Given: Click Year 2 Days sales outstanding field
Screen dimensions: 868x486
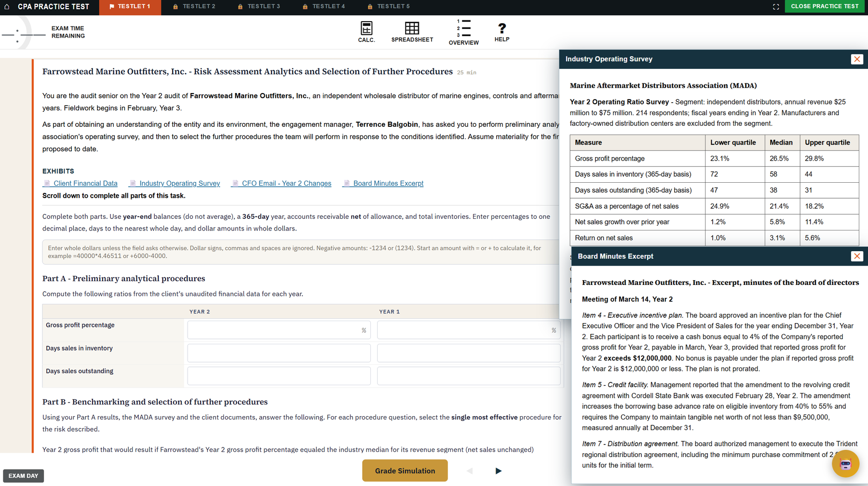Looking at the screenshot, I should [x=279, y=376].
